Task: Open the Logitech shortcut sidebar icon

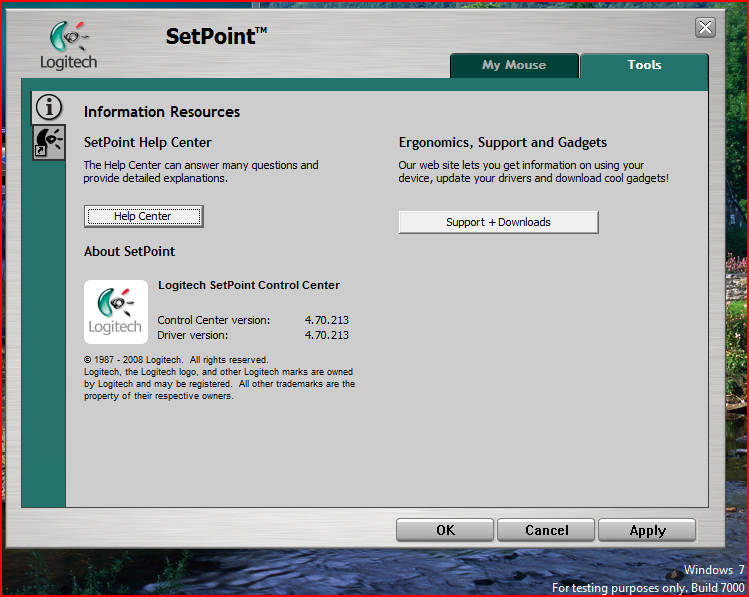Action: click(49, 142)
